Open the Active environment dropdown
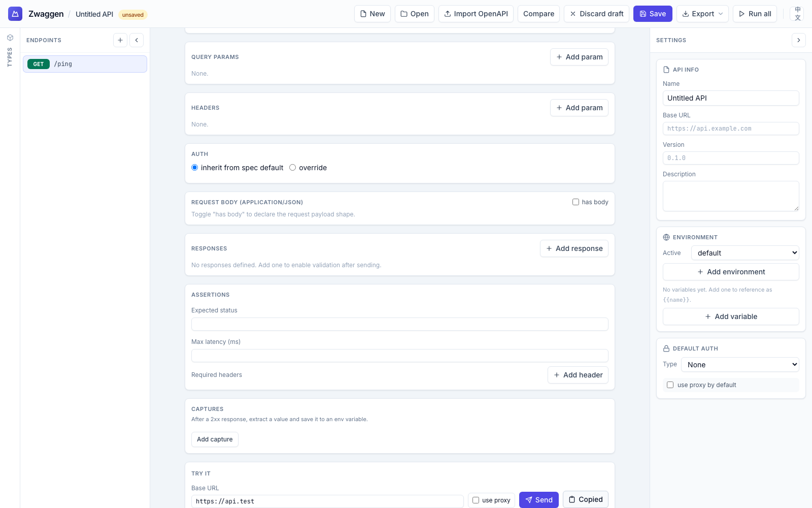 click(x=745, y=252)
